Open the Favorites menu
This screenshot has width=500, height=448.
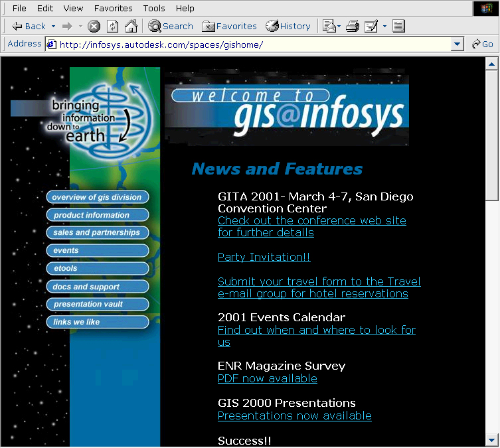point(113,8)
